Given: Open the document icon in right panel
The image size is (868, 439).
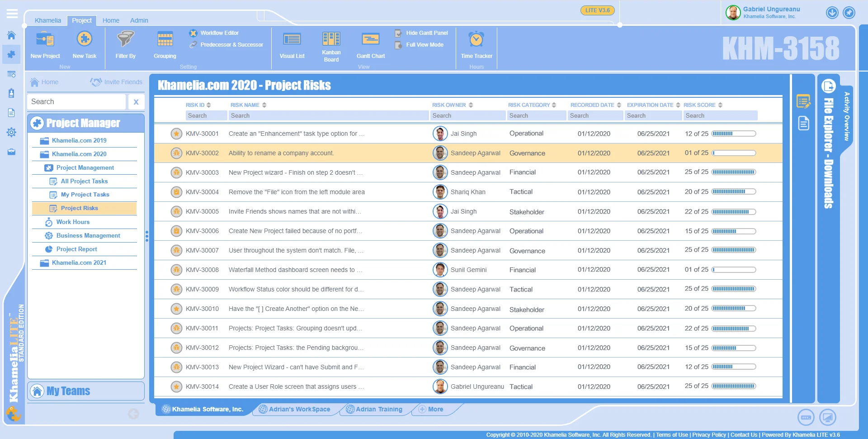Looking at the screenshot, I should coord(803,123).
